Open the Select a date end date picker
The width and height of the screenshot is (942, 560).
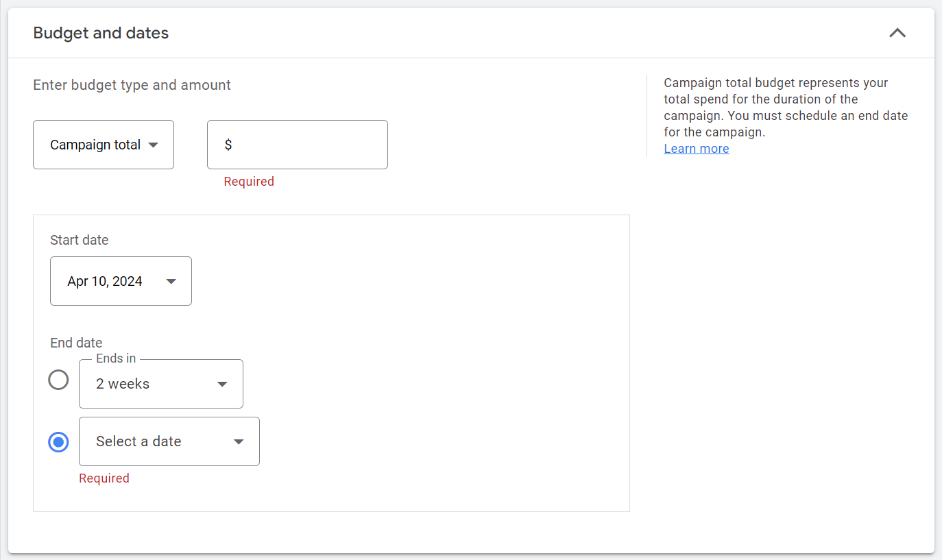pos(169,441)
